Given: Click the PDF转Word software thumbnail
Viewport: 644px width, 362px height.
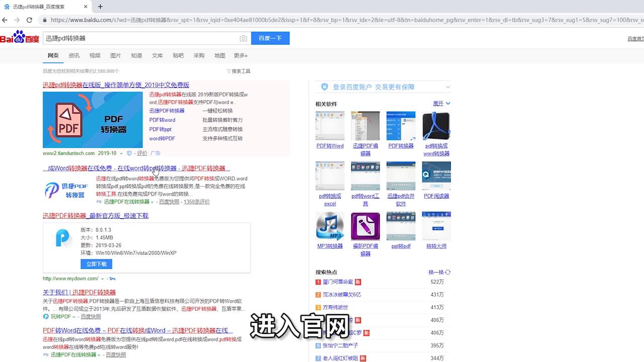Looking at the screenshot, I should click(330, 126).
